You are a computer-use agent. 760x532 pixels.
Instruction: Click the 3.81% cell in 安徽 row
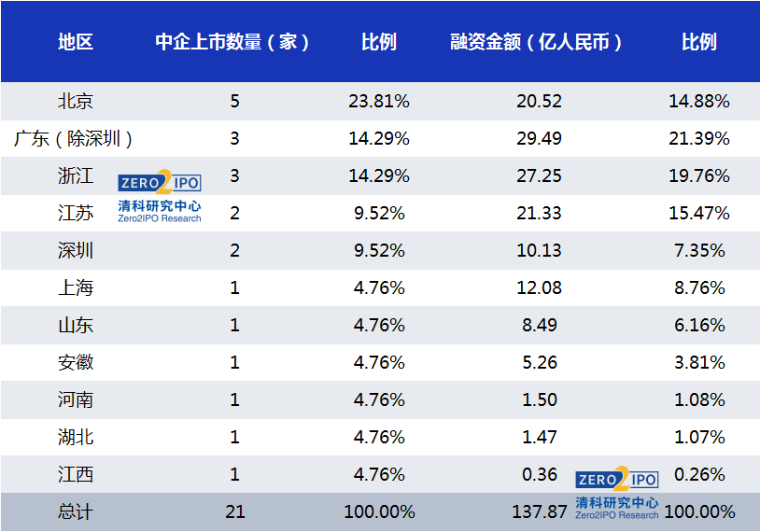pos(698,362)
